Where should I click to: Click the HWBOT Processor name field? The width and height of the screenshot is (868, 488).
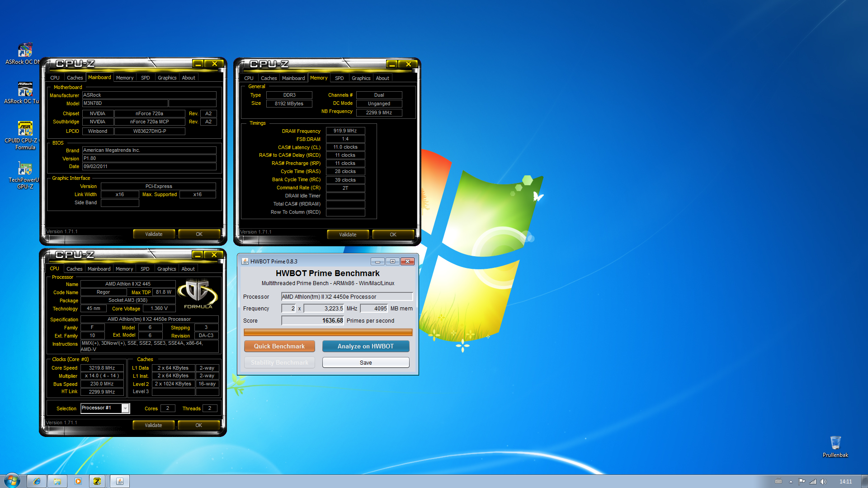pos(347,296)
